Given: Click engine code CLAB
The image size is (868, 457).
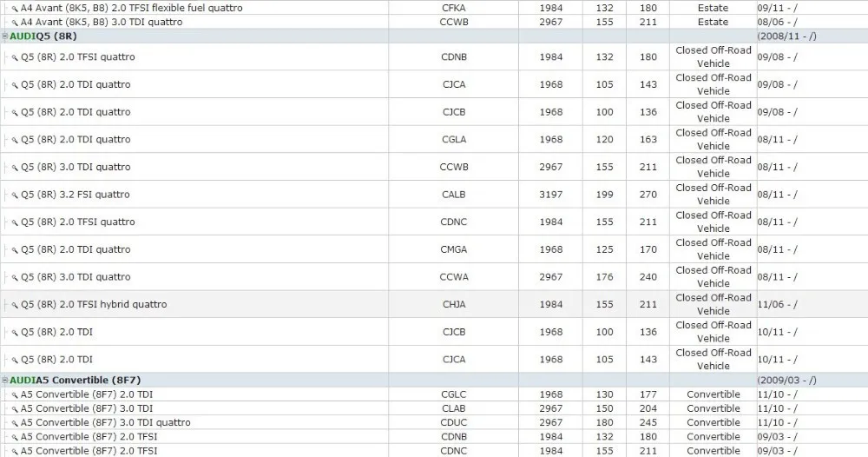Looking at the screenshot, I should (x=453, y=408).
